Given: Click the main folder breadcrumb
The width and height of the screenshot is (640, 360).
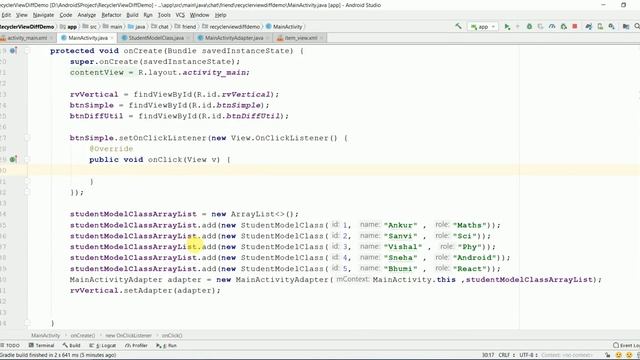Looking at the screenshot, I should (x=113, y=27).
